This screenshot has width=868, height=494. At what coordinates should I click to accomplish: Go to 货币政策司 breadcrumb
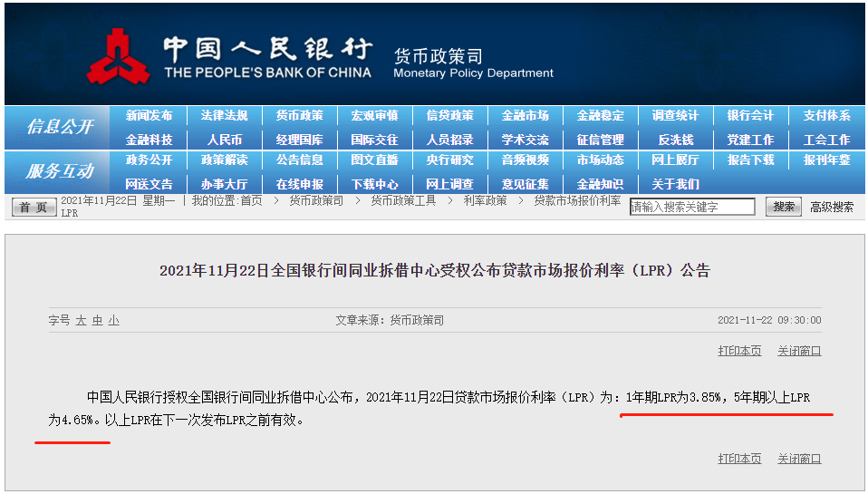coord(316,200)
